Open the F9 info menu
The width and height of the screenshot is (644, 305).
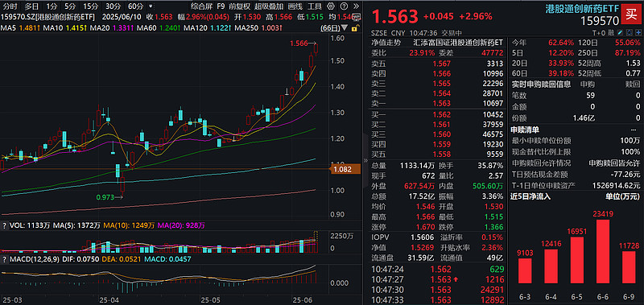[221, 6]
